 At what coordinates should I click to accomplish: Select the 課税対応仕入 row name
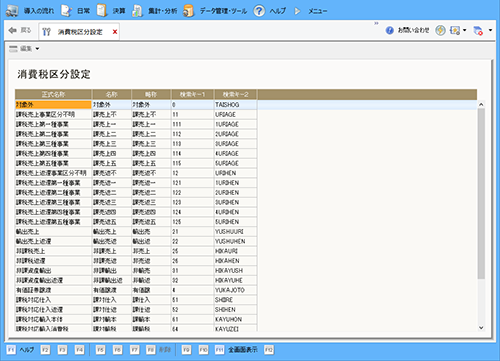tap(53, 300)
